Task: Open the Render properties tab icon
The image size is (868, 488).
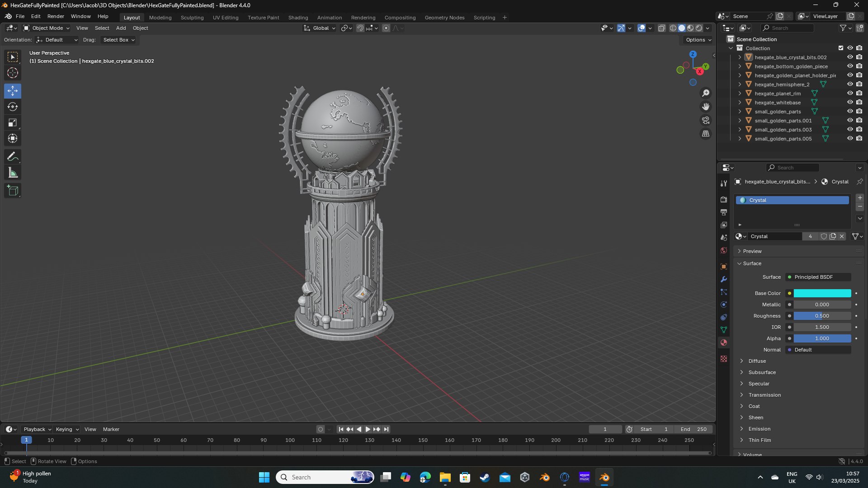Action: (724, 199)
